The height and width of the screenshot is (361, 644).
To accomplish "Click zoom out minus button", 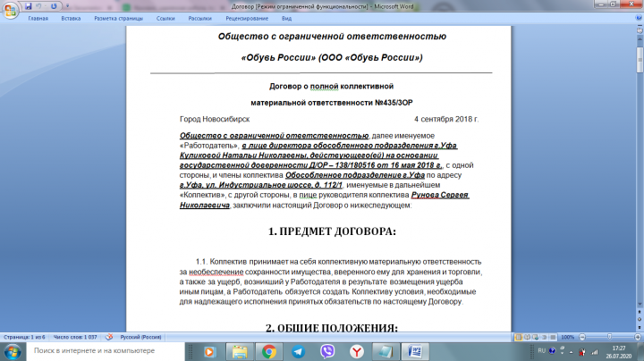I will [582, 337].
